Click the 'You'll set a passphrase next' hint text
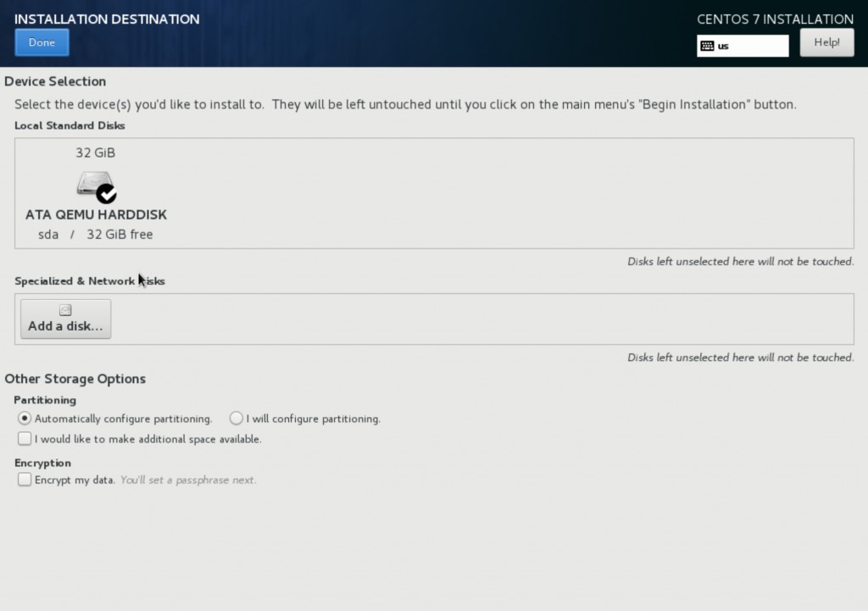The height and width of the screenshot is (611, 868). coord(186,480)
